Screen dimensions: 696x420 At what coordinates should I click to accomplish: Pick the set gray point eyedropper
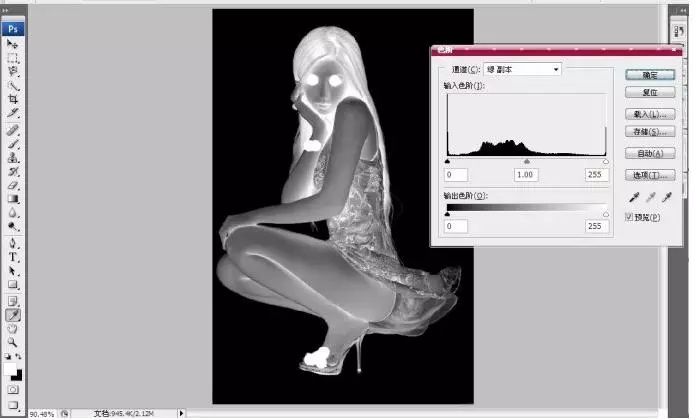tap(650, 197)
